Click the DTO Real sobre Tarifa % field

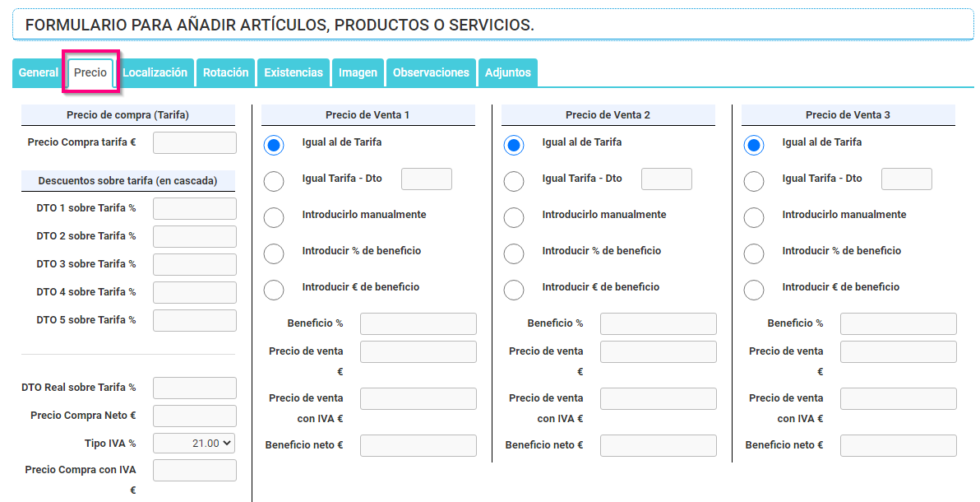[194, 388]
